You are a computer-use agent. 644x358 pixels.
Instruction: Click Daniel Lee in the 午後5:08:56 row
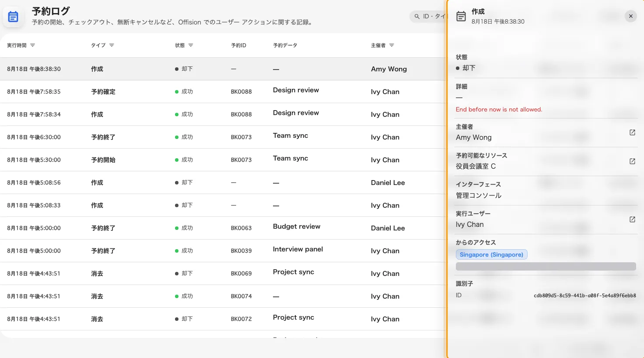[x=388, y=183]
